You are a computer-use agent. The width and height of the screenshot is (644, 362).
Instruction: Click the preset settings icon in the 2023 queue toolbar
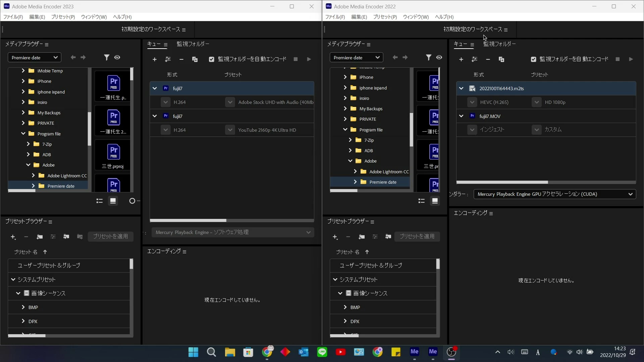tap(168, 59)
